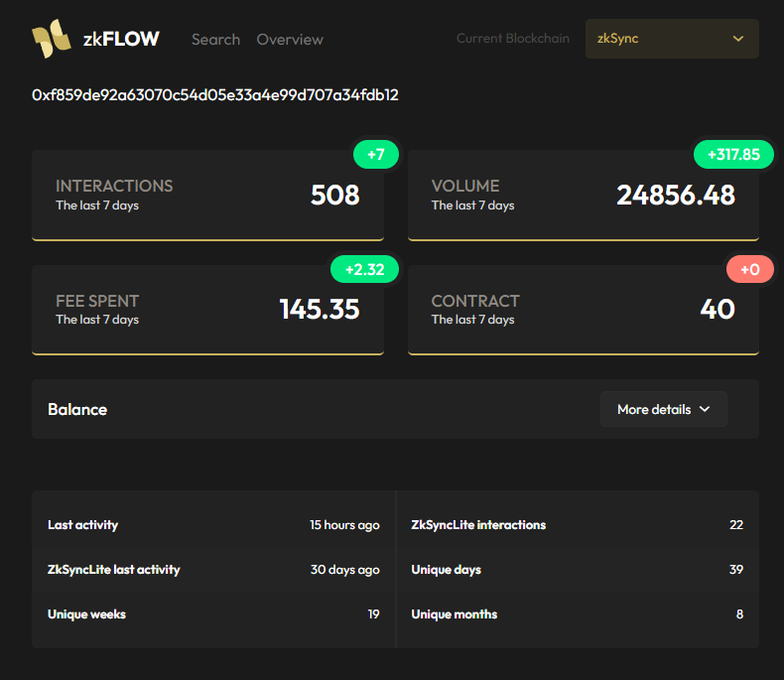Click the CONTRACT card title
784x680 pixels.
click(475, 301)
